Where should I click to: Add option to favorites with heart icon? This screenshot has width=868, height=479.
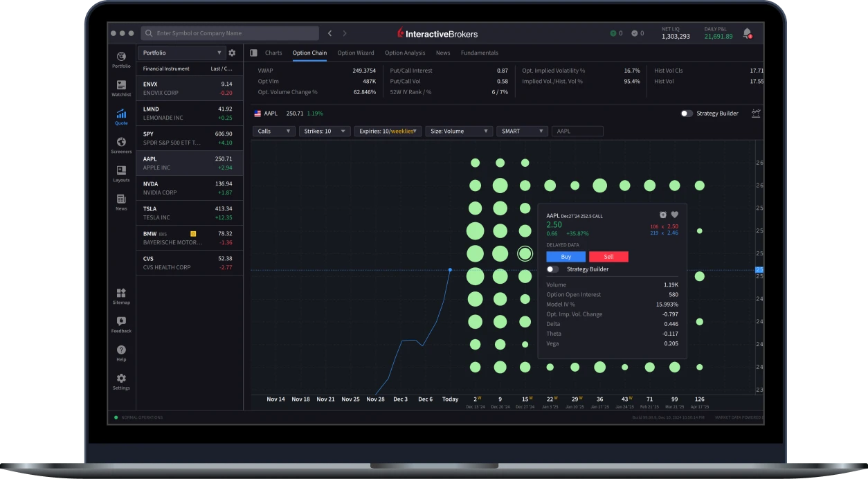tap(675, 215)
